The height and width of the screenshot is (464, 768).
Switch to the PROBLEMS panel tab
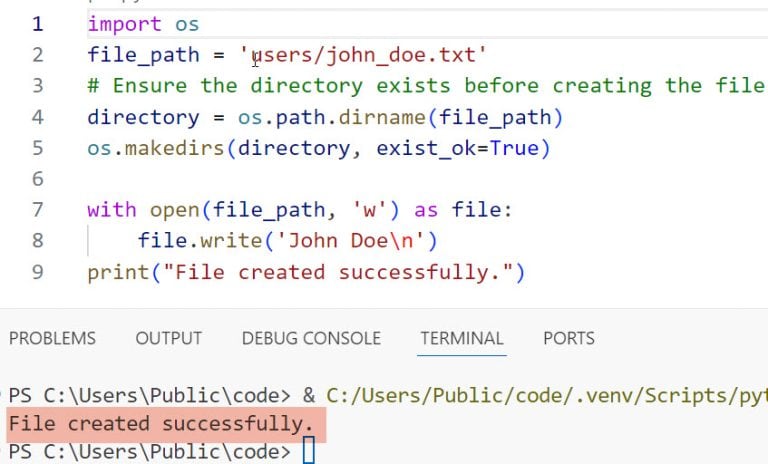click(x=52, y=338)
